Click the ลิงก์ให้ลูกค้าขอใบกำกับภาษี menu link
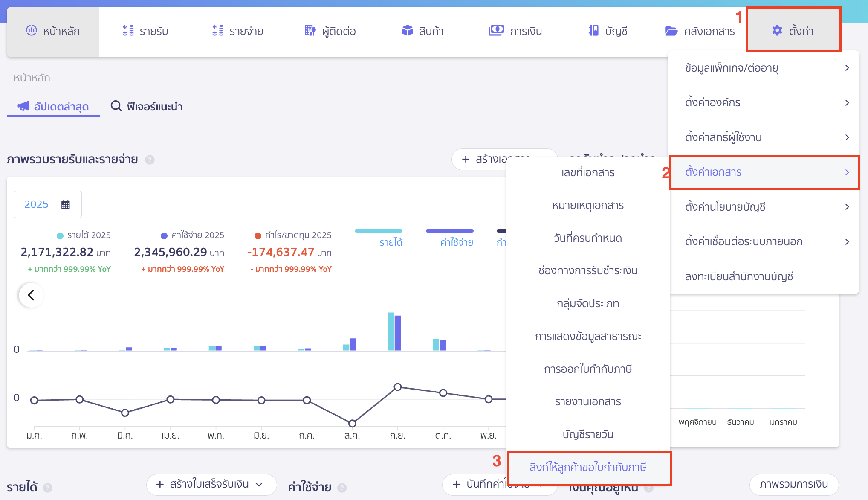868x500 pixels. pos(589,468)
